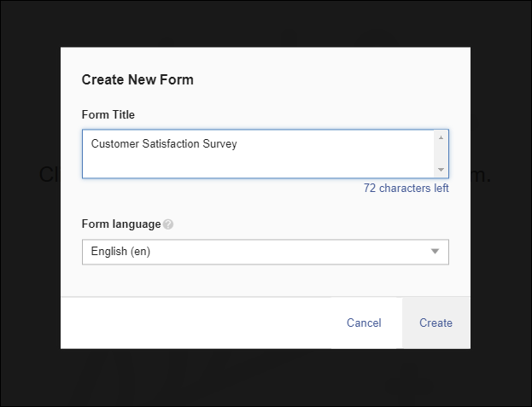Click the "72 characters left" text
Screen dimensions: 532x407
406,188
